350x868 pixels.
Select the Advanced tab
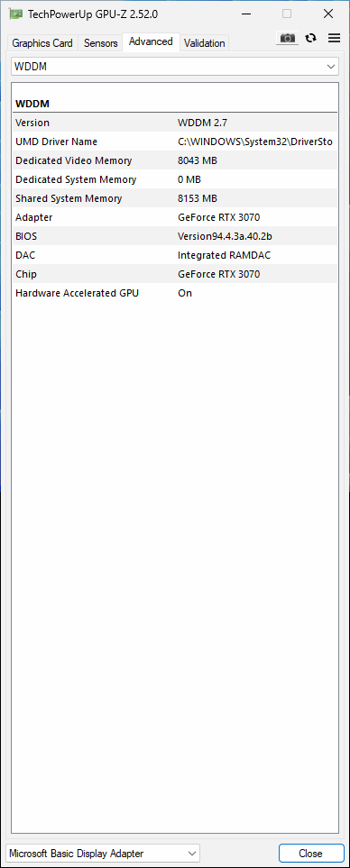point(151,41)
